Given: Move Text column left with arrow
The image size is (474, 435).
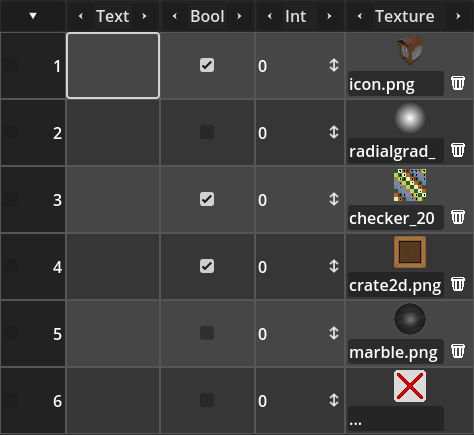Looking at the screenshot, I should tap(81, 16).
